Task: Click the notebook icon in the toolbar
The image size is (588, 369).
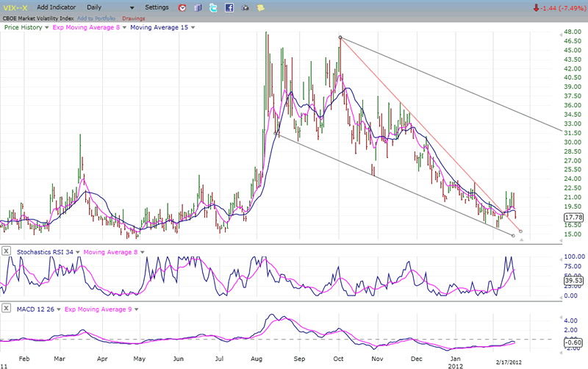Action: pos(198,7)
